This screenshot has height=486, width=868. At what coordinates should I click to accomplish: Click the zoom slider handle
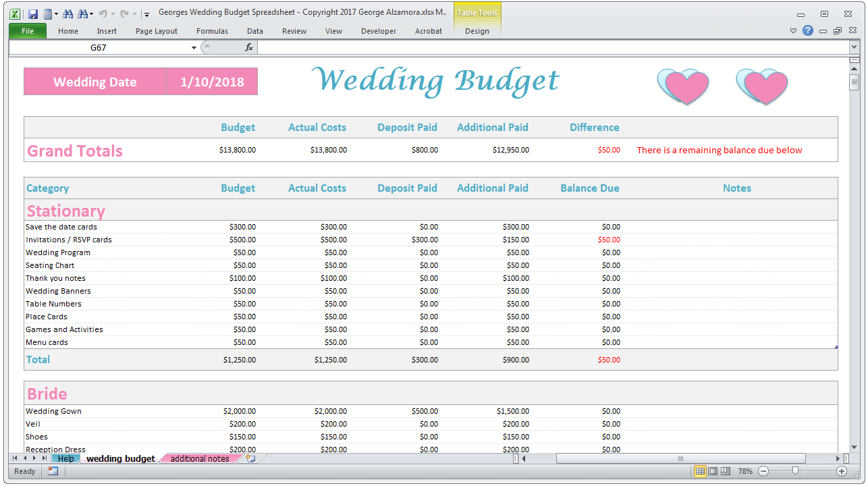[796, 471]
